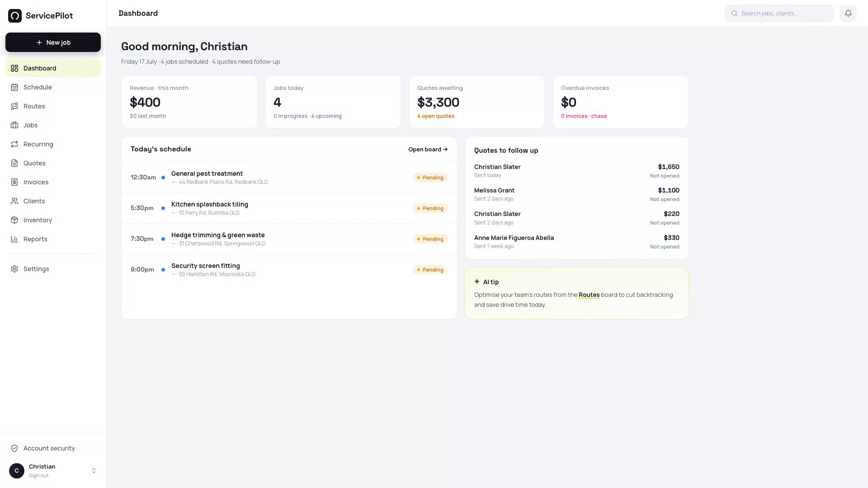
Task: Click Pending badge for Hedge trimming
Action: pos(430,239)
